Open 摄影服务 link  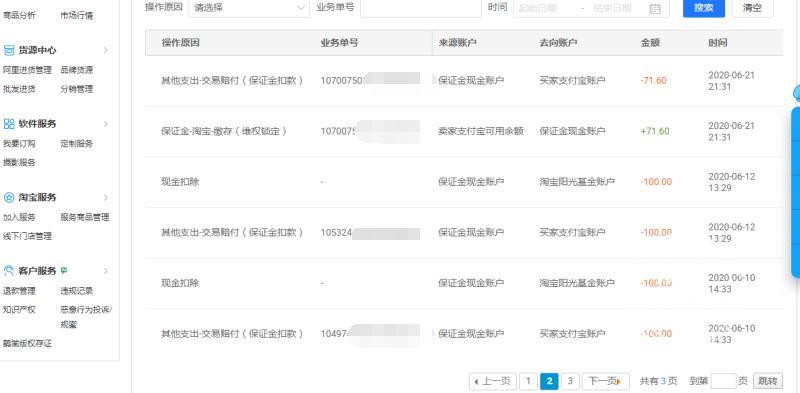click(x=19, y=162)
